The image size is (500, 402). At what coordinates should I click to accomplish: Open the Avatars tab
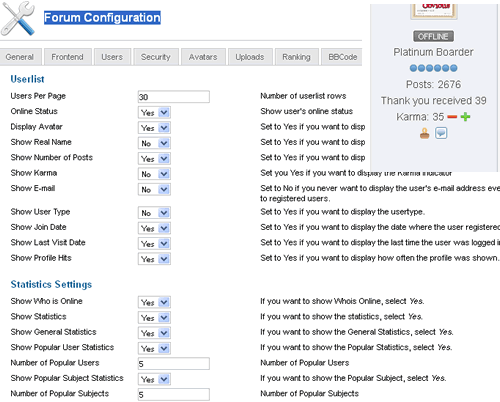tap(203, 57)
